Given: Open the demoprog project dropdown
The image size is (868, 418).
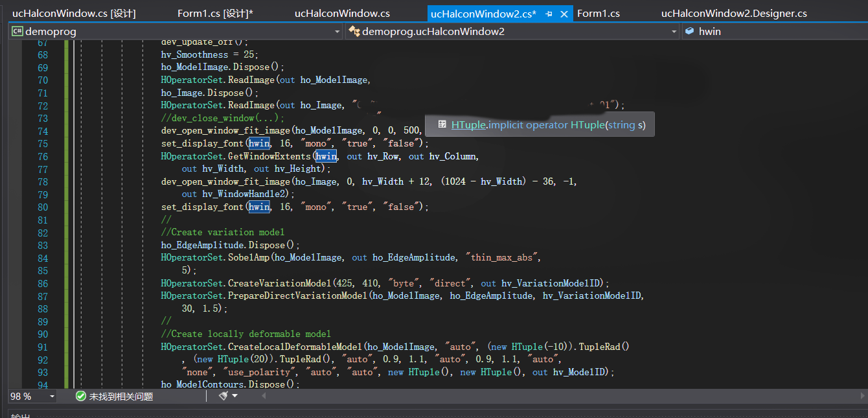Looking at the screenshot, I should point(337,31).
